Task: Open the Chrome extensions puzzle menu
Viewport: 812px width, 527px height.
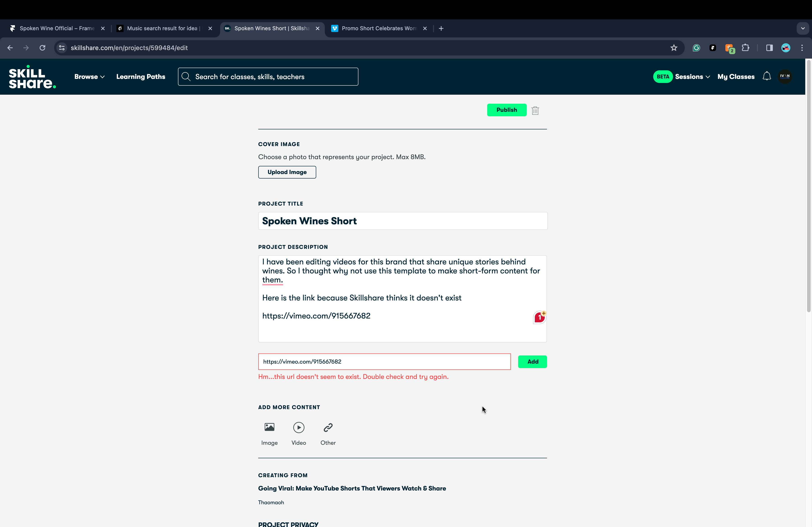Action: 745,48
